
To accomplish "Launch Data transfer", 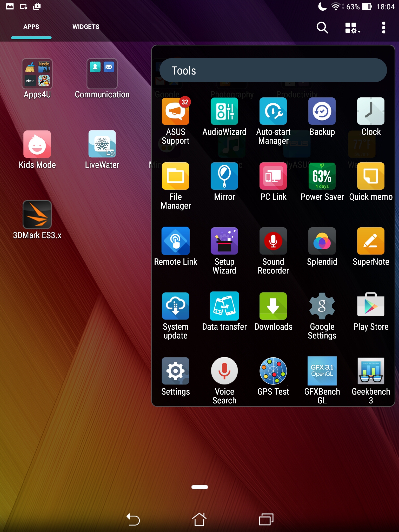I will [x=224, y=306].
